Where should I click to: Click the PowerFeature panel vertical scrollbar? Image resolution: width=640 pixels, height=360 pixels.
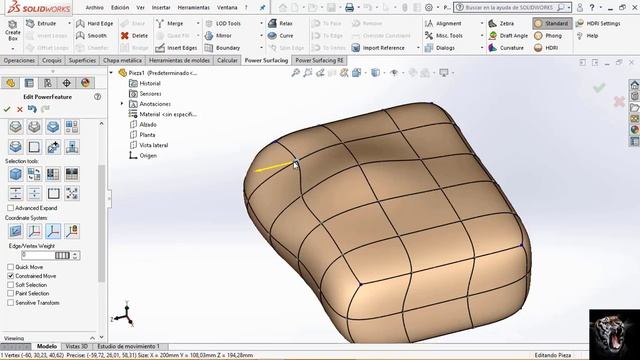coord(101,224)
